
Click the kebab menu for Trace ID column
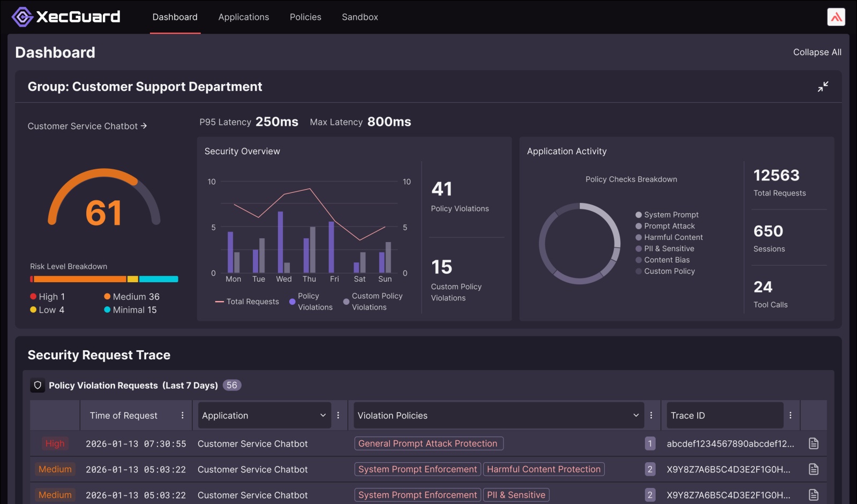pyautogui.click(x=790, y=415)
